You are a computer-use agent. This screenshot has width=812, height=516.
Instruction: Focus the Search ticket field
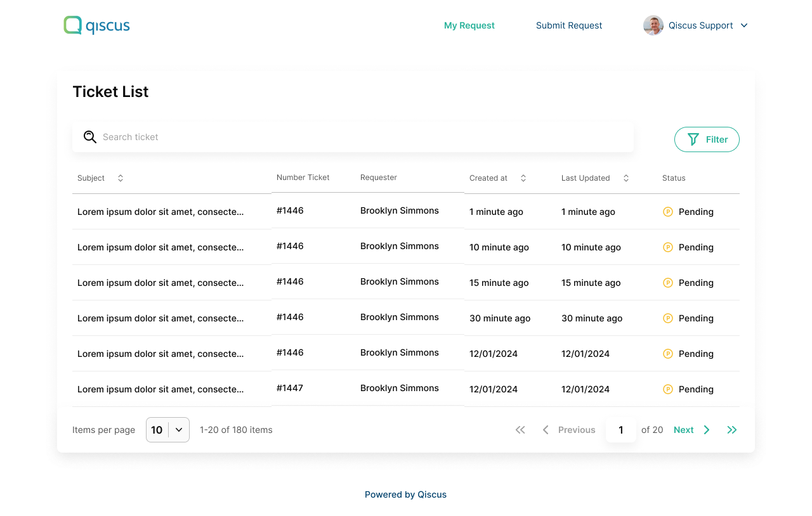pos(362,137)
